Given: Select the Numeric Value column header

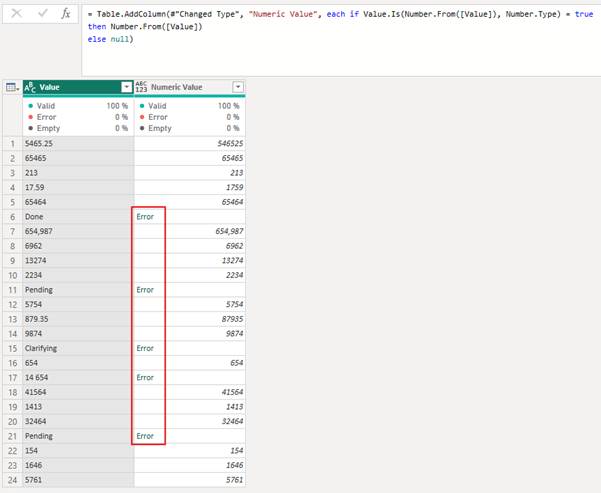Looking at the screenshot, I should point(185,87).
